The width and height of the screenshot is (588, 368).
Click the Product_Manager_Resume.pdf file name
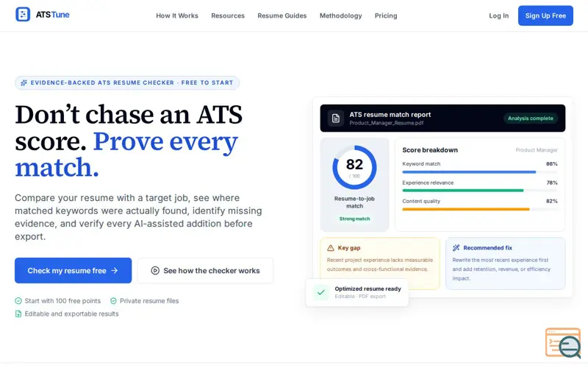pos(387,123)
